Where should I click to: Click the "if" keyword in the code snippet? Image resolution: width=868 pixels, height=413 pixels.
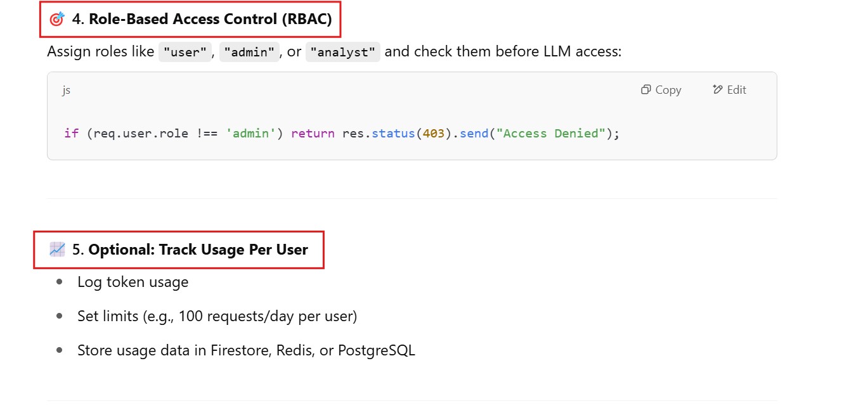71,134
